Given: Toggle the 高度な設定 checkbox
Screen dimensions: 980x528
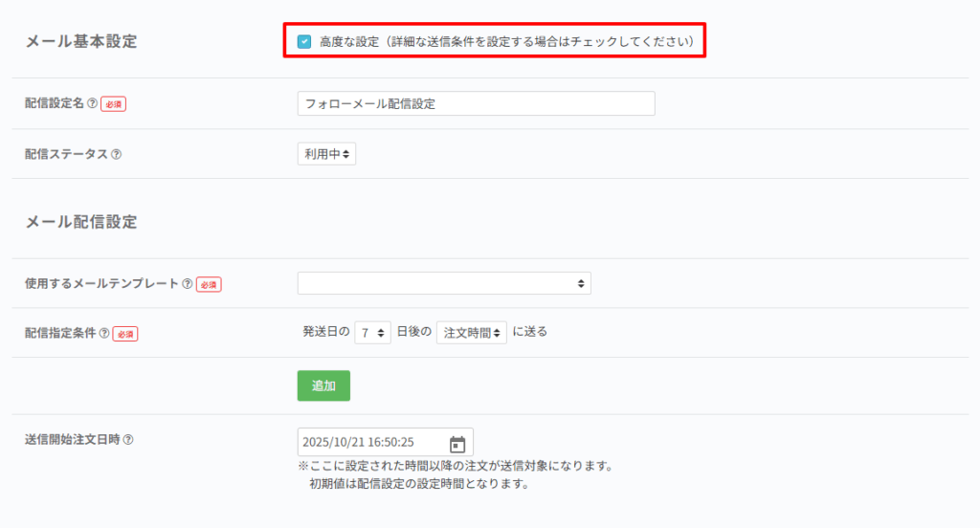Looking at the screenshot, I should click(x=304, y=41).
